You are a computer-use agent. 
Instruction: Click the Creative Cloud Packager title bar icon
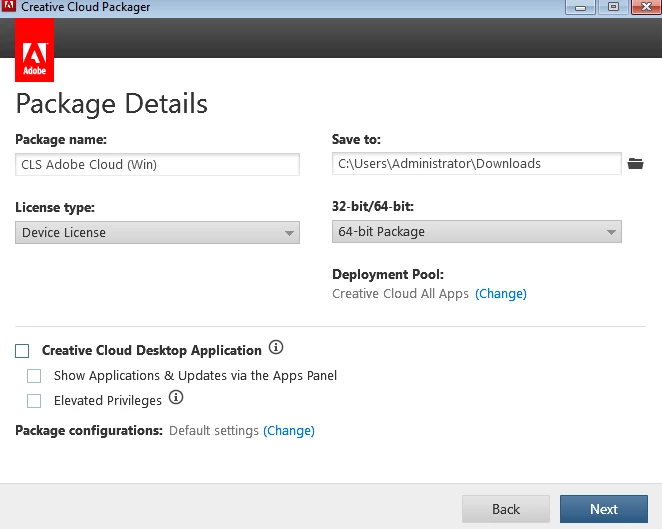[9, 7]
